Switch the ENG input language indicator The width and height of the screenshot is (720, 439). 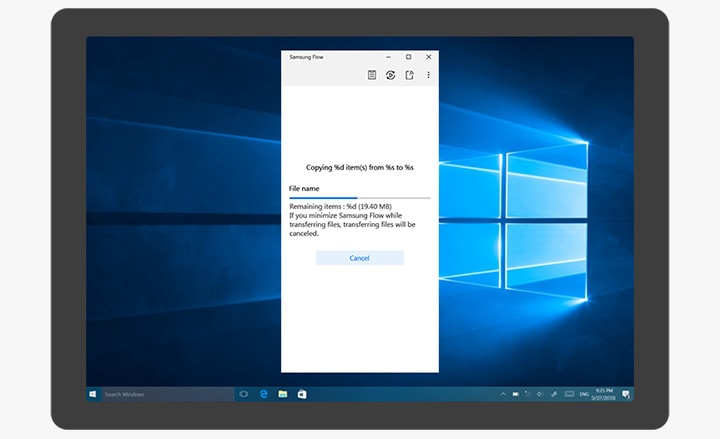(584, 394)
